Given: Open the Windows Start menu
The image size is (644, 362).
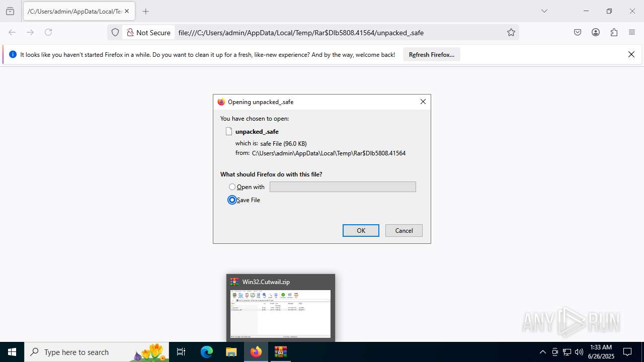Looking at the screenshot, I should 12,352.
